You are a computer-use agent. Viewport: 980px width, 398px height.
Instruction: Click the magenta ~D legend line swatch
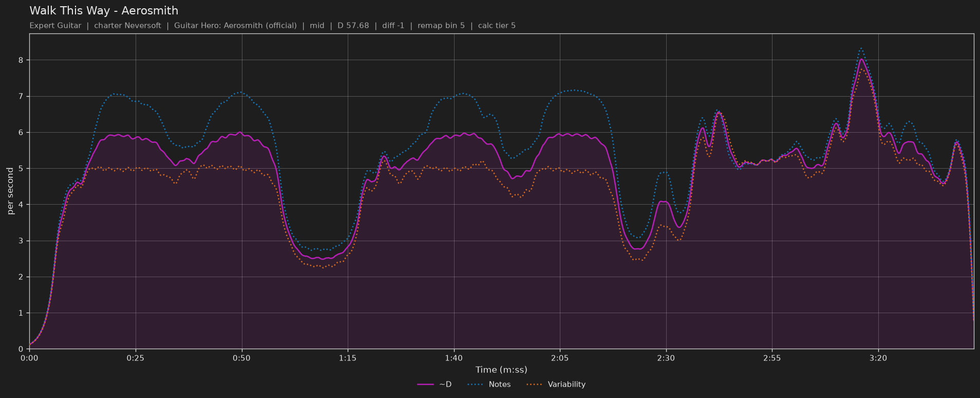(426, 385)
